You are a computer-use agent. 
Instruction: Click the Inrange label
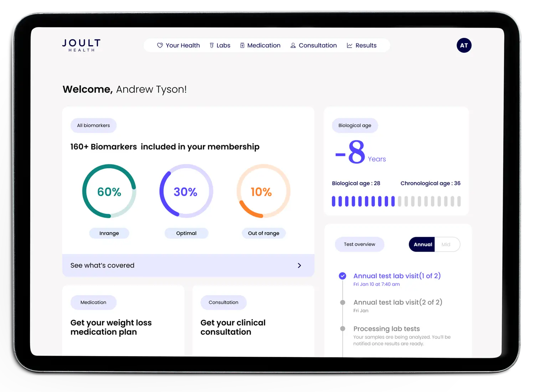point(109,233)
